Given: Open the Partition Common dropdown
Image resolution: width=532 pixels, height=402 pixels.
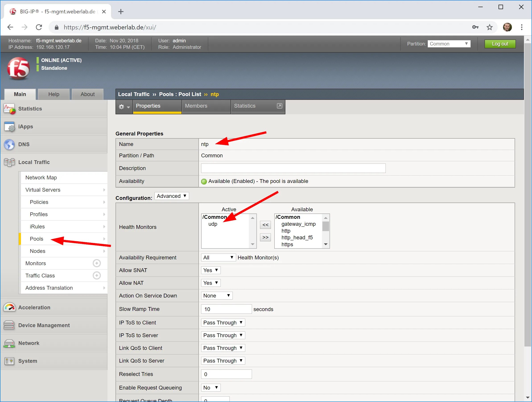Looking at the screenshot, I should (449, 44).
